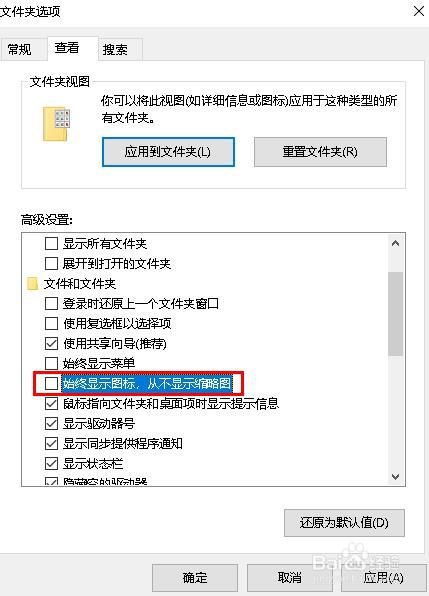This screenshot has width=429, height=596.
Task: Click the folder view icon
Action: [x=57, y=124]
